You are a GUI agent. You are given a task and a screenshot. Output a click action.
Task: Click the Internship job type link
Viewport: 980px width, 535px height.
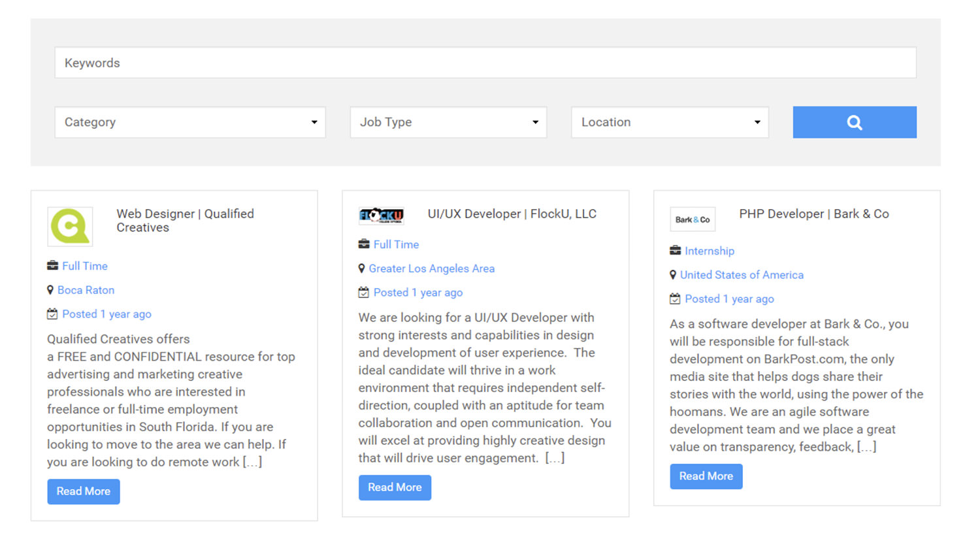[710, 251]
